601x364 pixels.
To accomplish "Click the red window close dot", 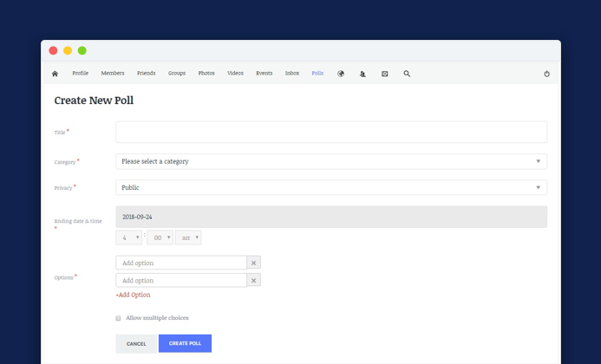I will 53,50.
